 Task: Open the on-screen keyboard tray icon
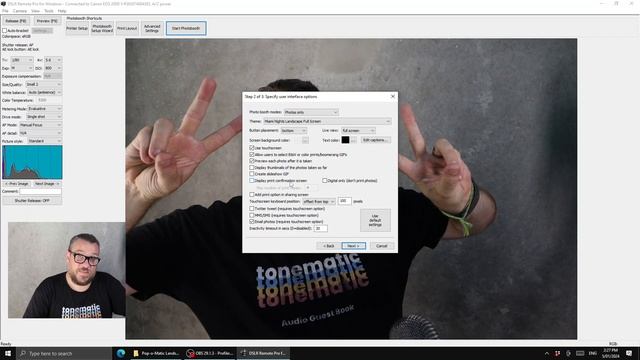580,353
